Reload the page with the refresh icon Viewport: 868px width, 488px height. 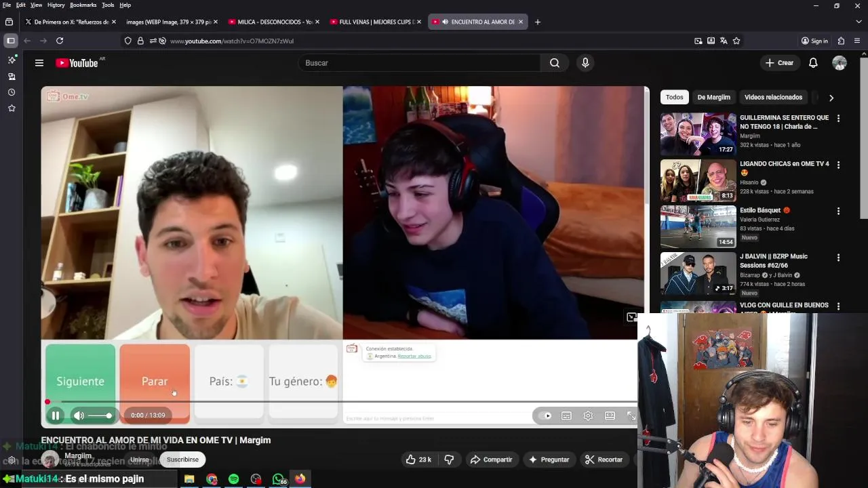[60, 41]
